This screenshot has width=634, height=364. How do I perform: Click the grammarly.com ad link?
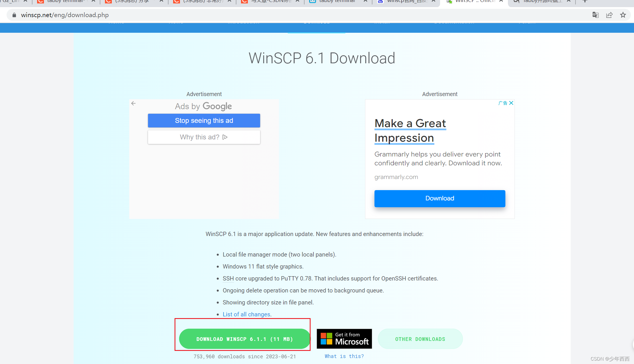click(x=396, y=177)
